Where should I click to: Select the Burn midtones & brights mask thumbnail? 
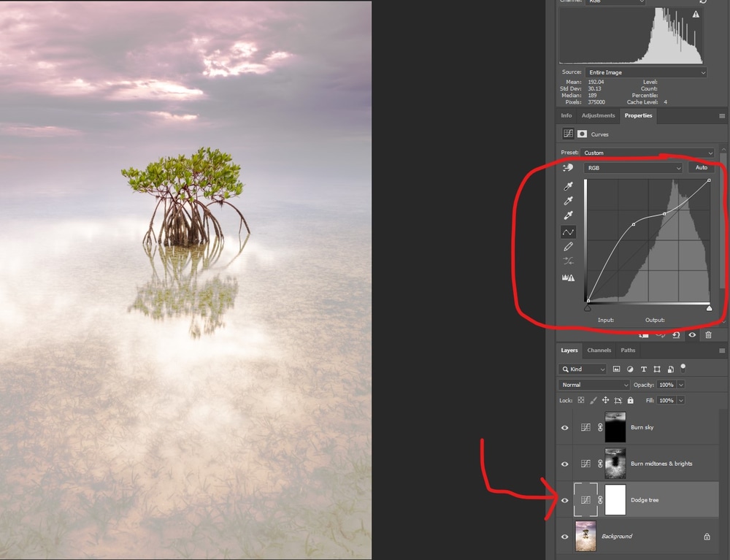pyautogui.click(x=615, y=464)
